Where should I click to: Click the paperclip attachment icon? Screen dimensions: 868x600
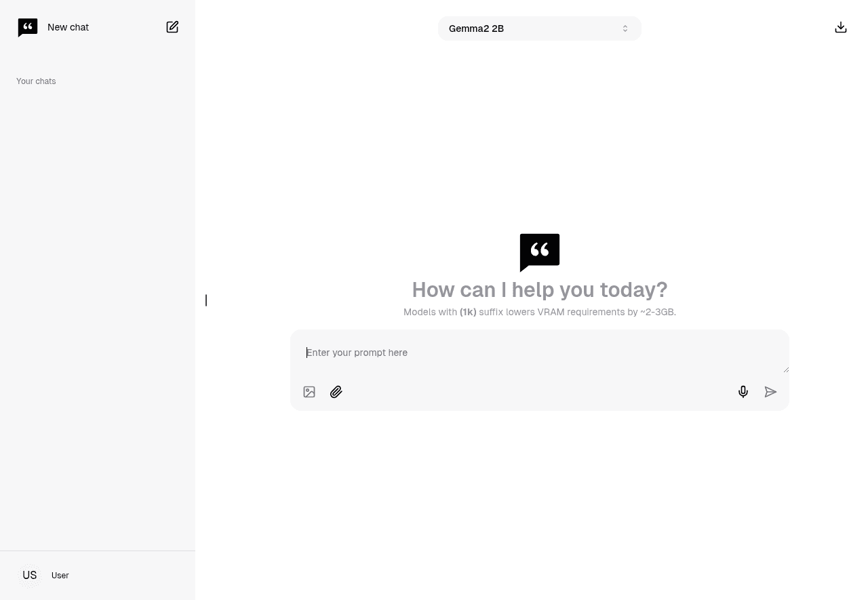tap(336, 392)
